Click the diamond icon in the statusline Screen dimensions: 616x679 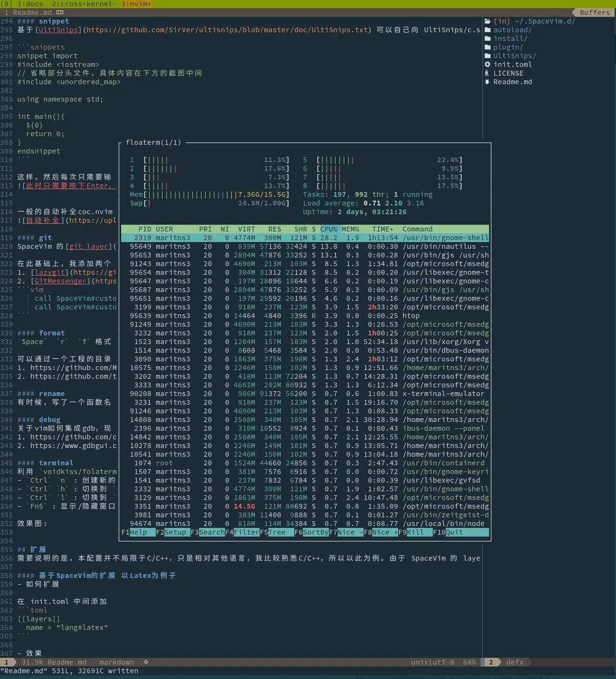click(x=146, y=662)
